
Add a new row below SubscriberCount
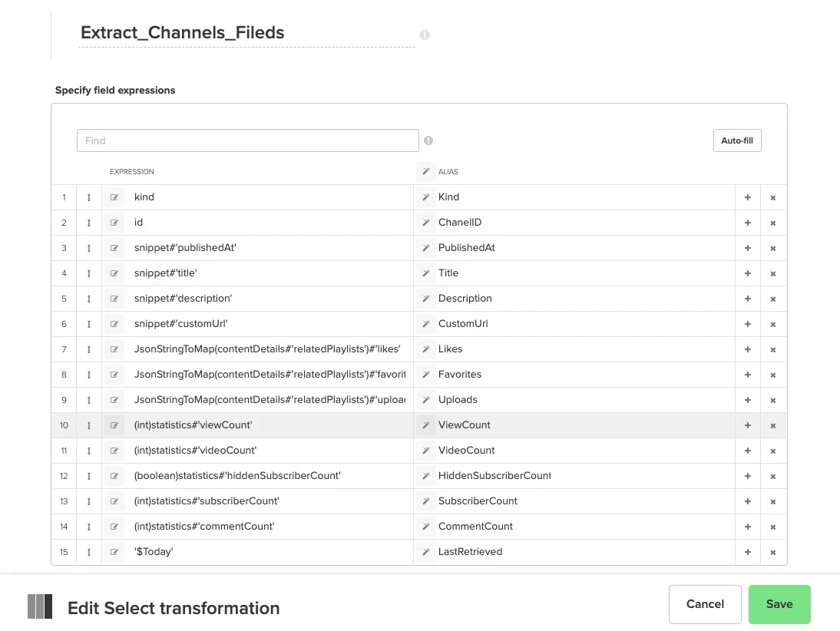(x=747, y=501)
